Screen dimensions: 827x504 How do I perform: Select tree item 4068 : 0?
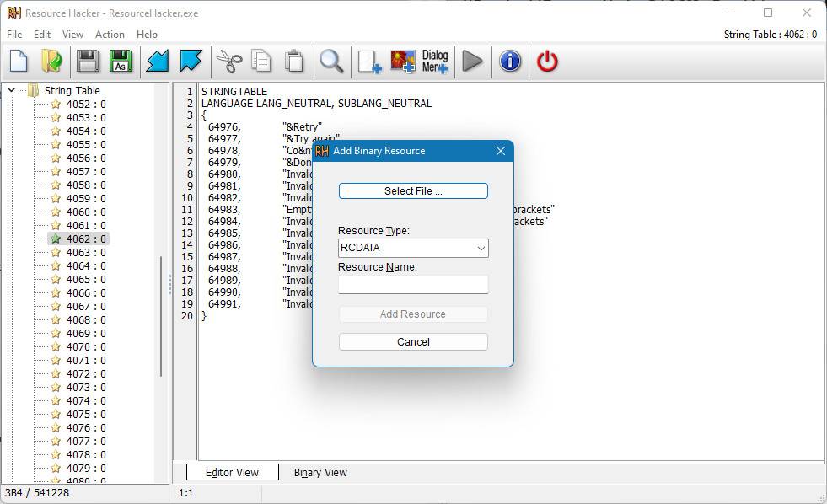(86, 320)
